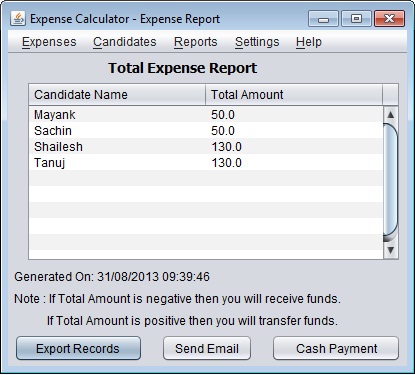This screenshot has height=375, width=415.
Task: Click Tanuj's total amount 130.0
Action: (x=294, y=163)
